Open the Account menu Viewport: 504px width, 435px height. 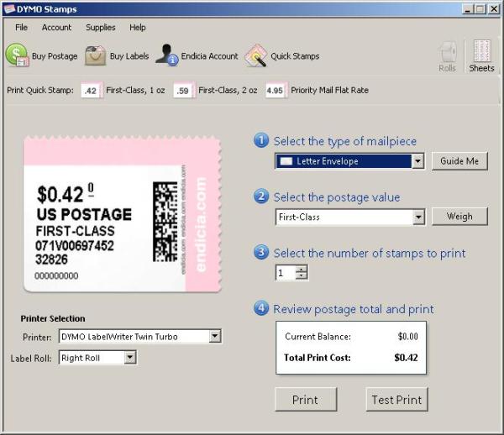56,28
